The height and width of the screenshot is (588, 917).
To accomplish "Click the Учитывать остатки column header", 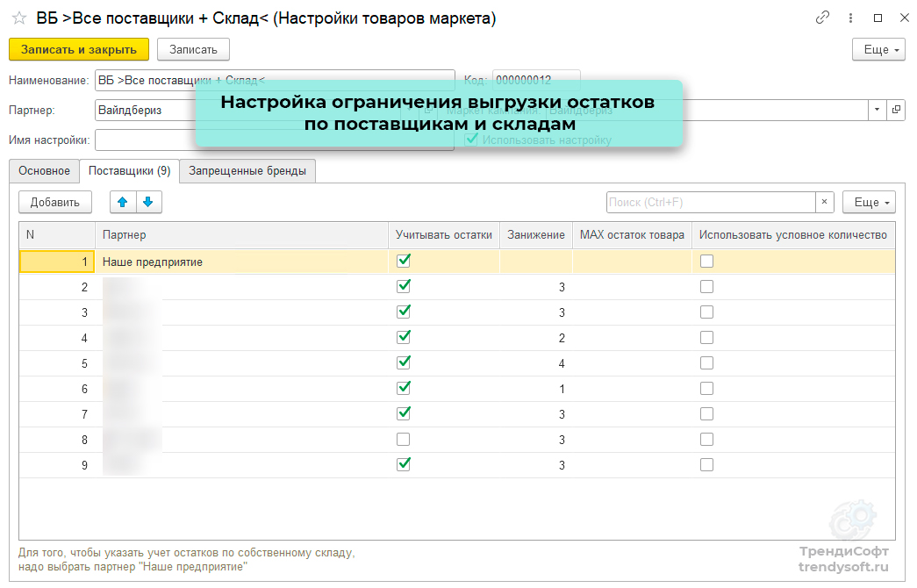I will point(444,235).
